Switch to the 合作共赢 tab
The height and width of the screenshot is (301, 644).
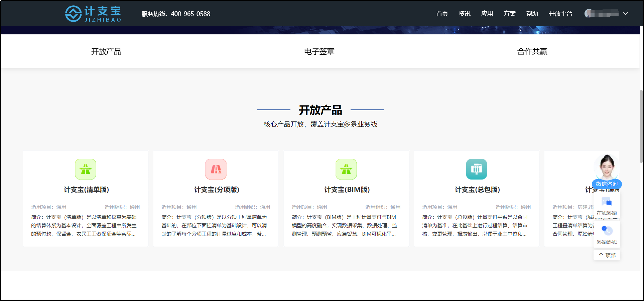click(x=532, y=51)
